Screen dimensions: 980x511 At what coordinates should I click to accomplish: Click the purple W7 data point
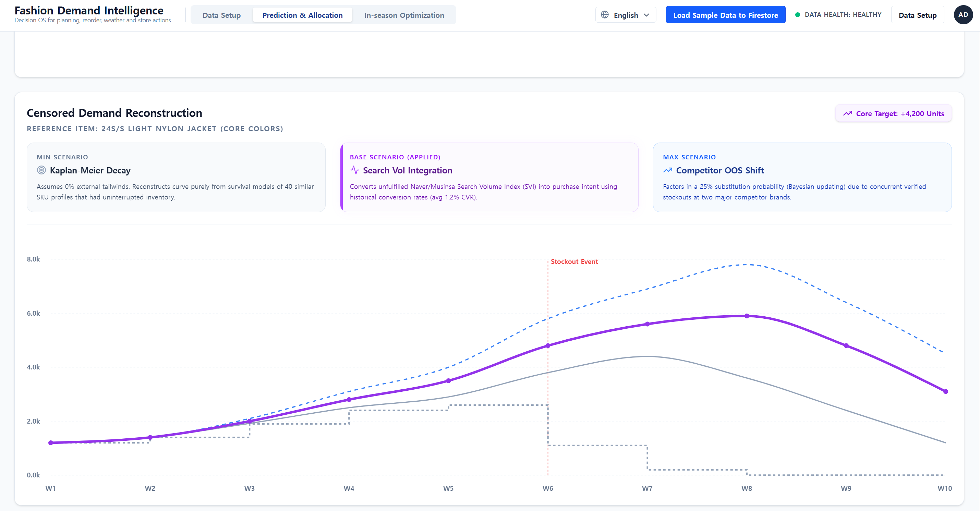[647, 324]
